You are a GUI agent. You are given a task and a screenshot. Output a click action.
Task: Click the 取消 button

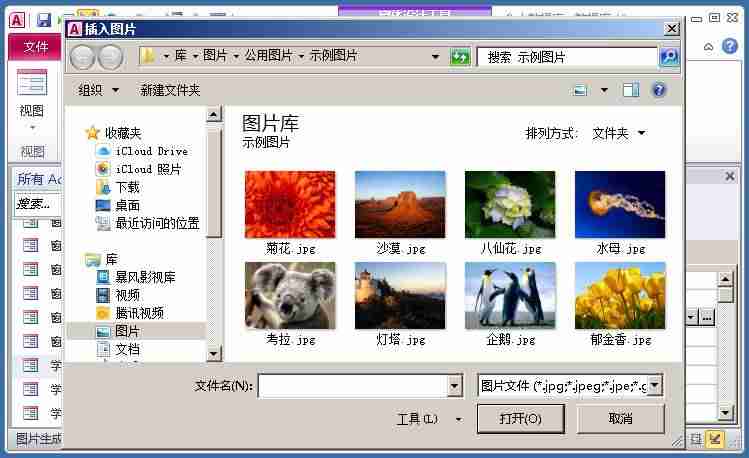coord(620,419)
